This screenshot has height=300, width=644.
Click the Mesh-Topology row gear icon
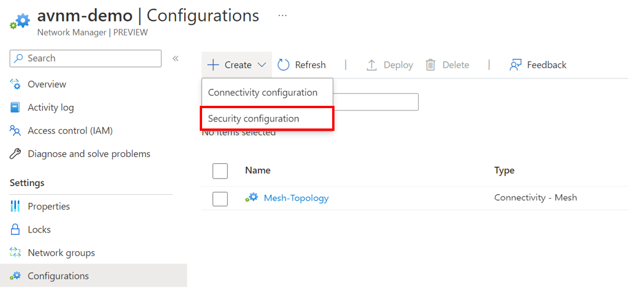pyautogui.click(x=251, y=198)
